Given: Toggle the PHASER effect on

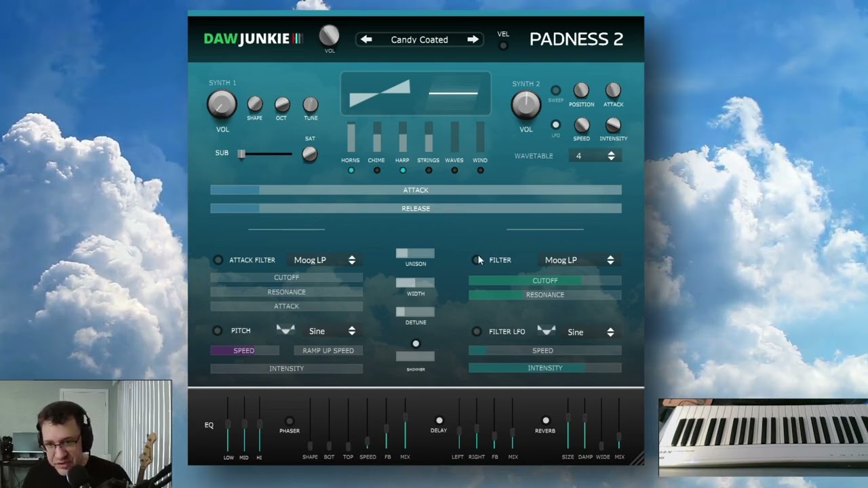Looking at the screenshot, I should 290,421.
